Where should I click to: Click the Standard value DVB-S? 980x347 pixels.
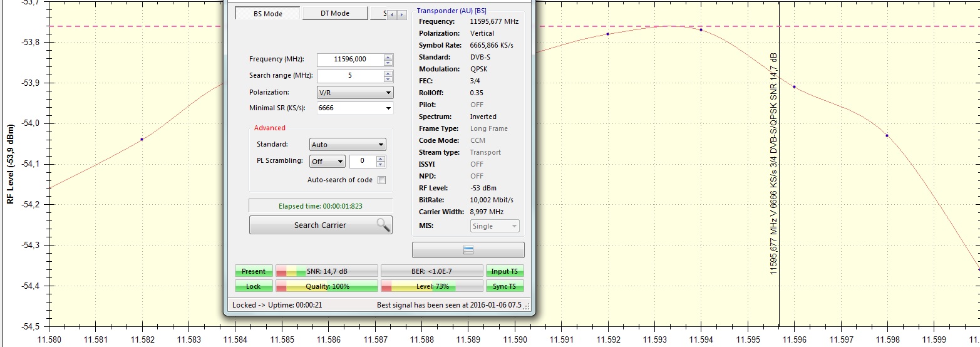480,57
